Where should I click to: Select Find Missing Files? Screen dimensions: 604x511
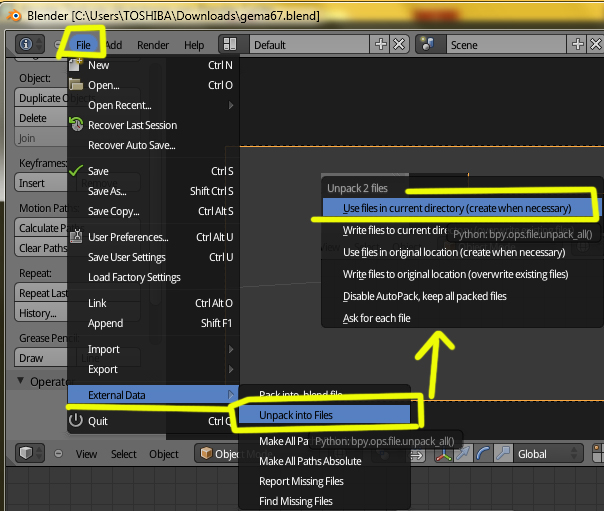coord(324,501)
